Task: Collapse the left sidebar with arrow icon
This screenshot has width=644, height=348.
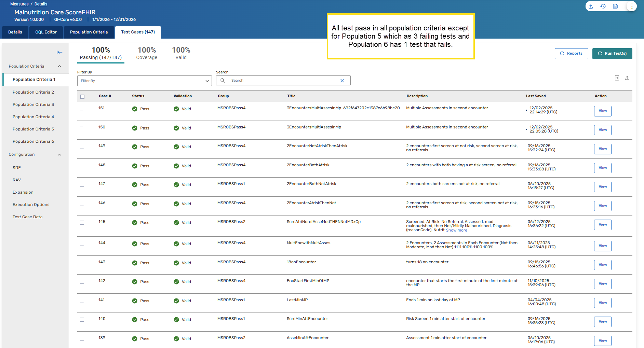Action: pos(59,52)
